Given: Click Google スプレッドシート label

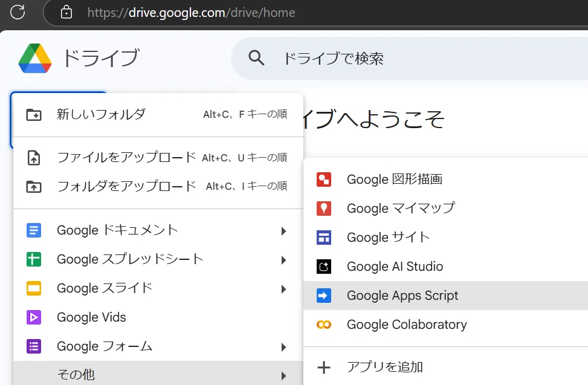Looking at the screenshot, I should pyautogui.click(x=130, y=259).
